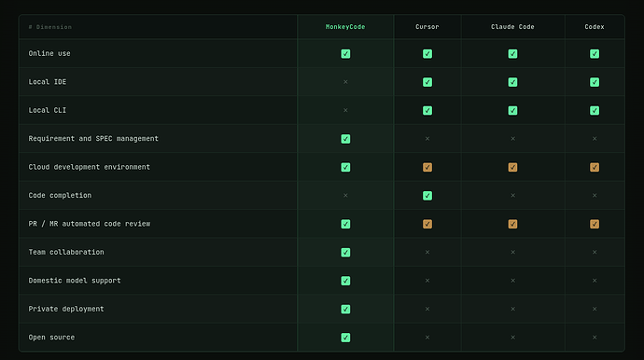Click the 'Local CLI' row label
The width and height of the screenshot is (644, 360).
(48, 110)
